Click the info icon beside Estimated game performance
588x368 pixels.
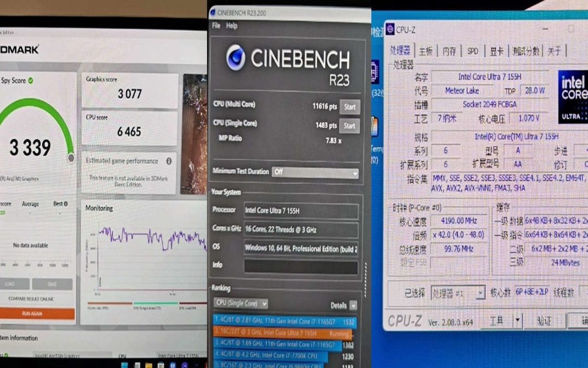169,161
